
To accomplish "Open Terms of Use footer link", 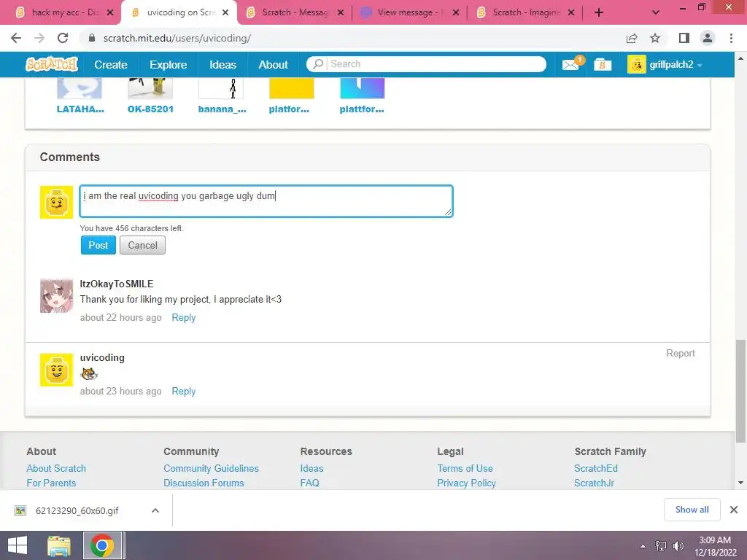I will coord(465,469).
